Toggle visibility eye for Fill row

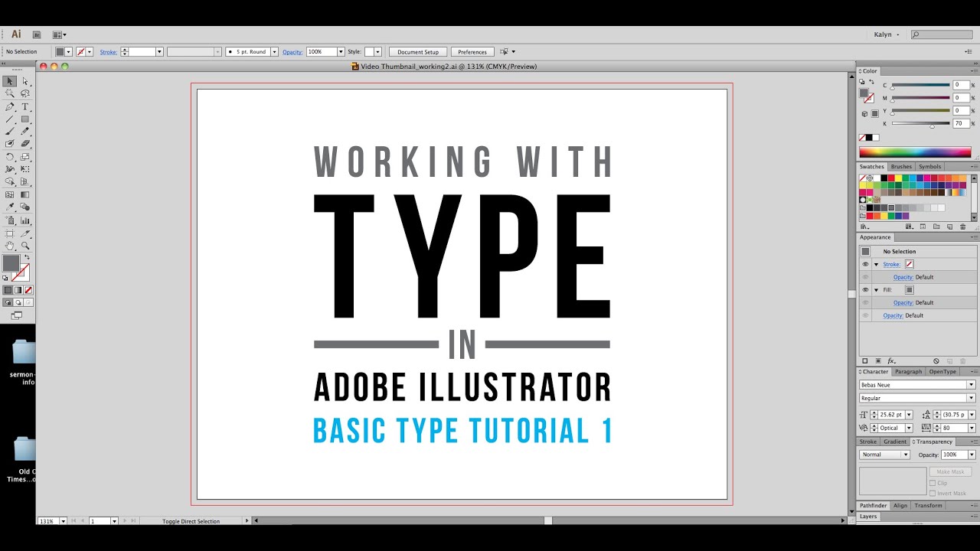(x=865, y=290)
